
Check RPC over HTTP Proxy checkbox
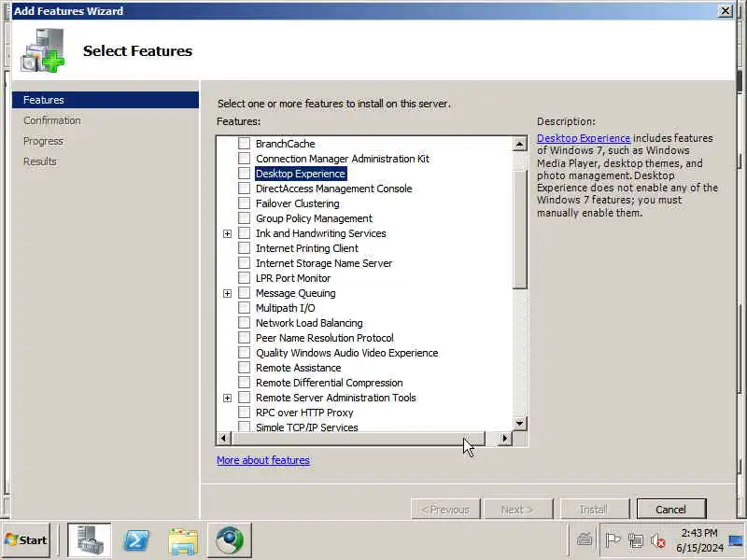point(244,413)
